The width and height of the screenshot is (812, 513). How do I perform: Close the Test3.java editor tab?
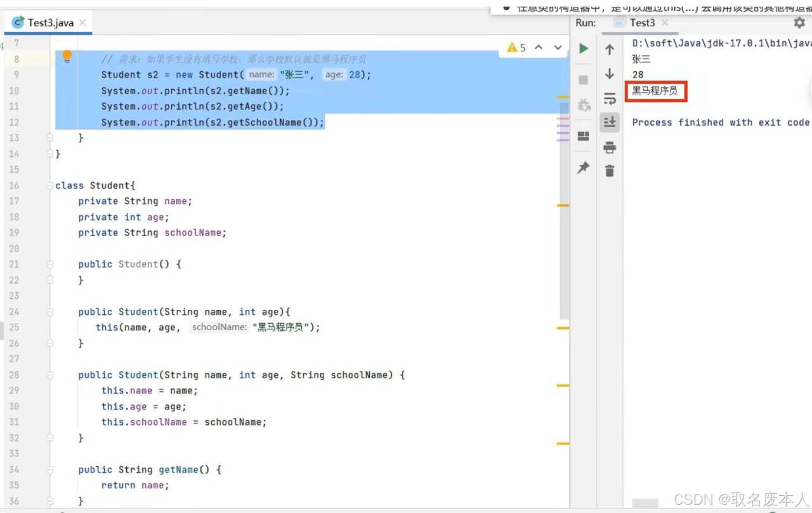pos(82,23)
